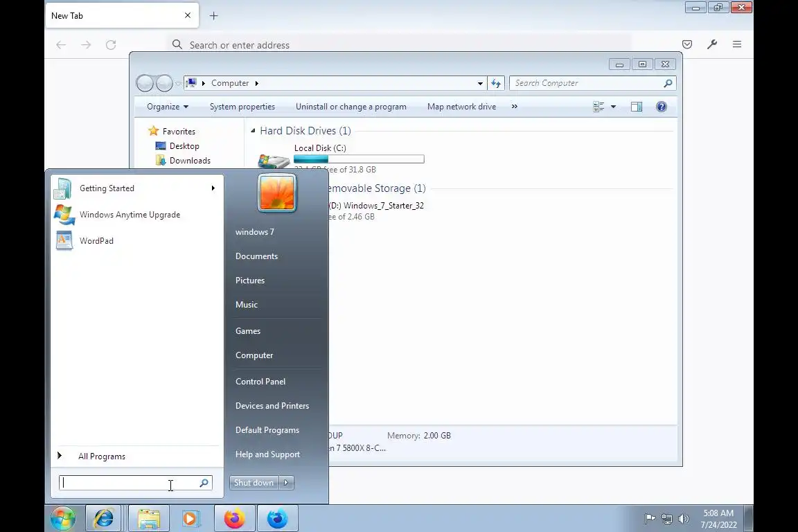Click the Explorer refresh button
The image size is (798, 532).
click(x=496, y=83)
